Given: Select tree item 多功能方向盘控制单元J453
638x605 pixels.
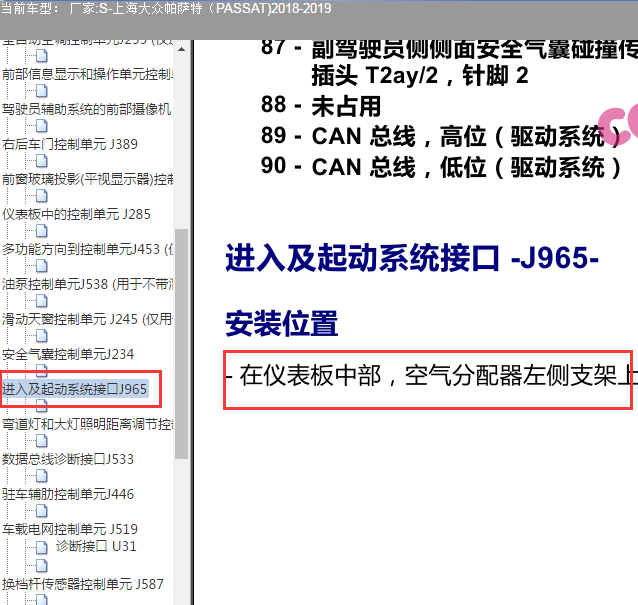Looking at the screenshot, I should [x=87, y=249].
